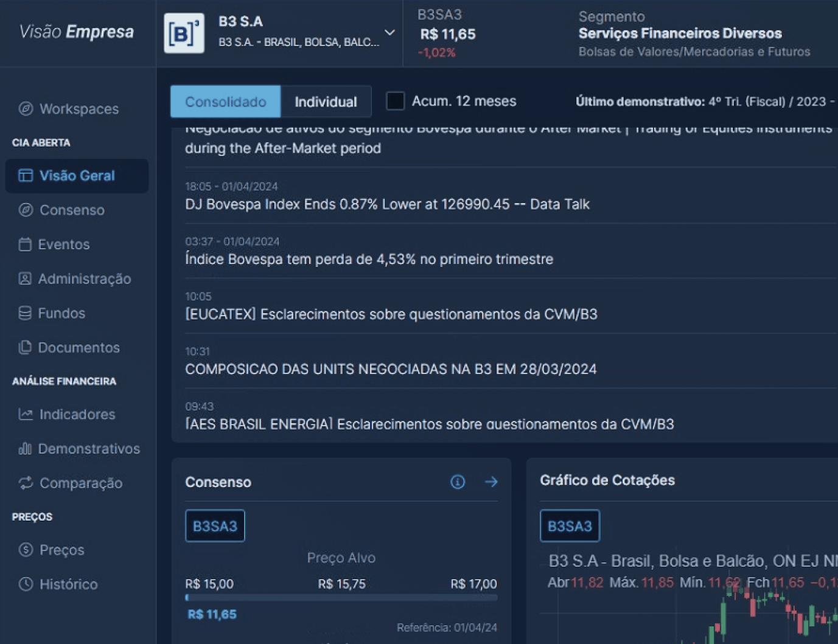Select B3SA3 ticker in Gráfico de Cotações
The width and height of the screenshot is (838, 644).
point(570,526)
